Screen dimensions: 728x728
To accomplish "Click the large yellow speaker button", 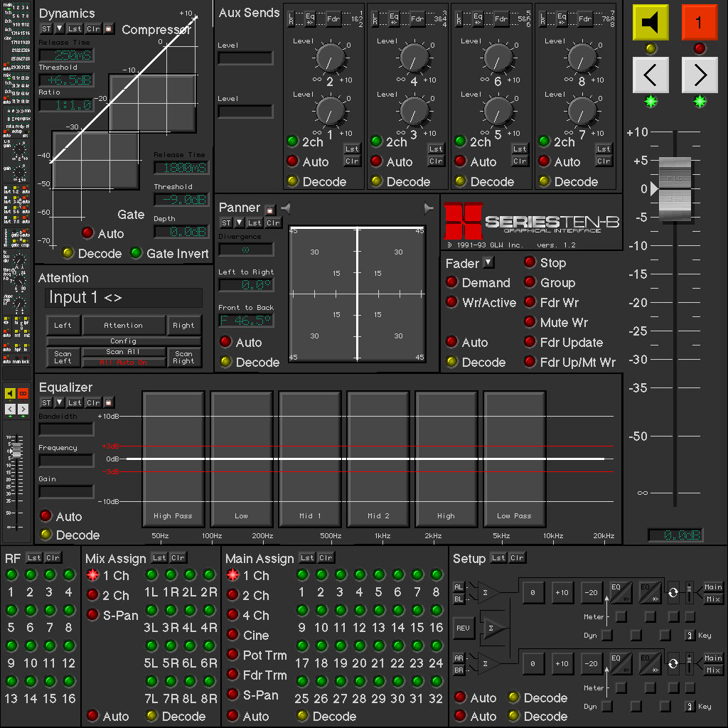I will (651, 22).
